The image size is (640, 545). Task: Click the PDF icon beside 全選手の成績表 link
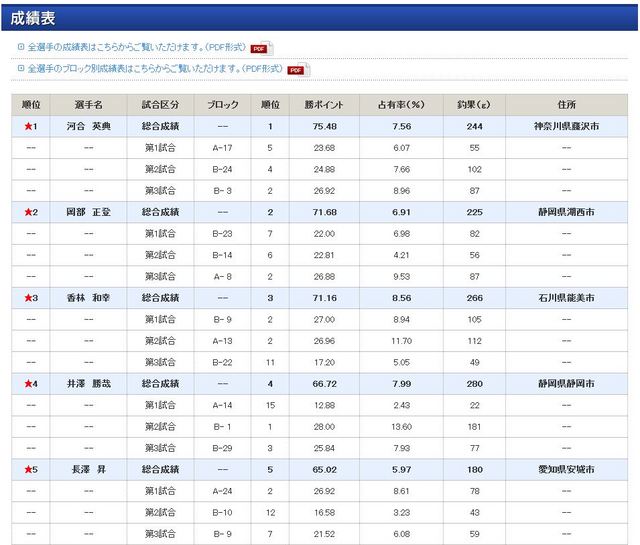[x=260, y=48]
